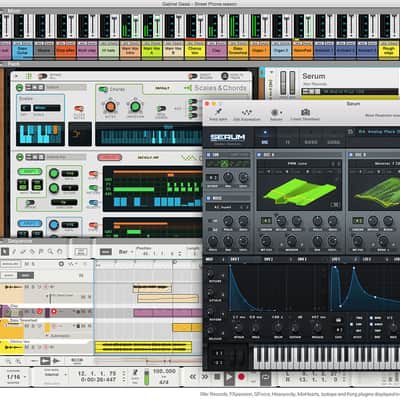Toggle the switch in arpeggio lower left section
Image resolution: width=400 pixels, height=400 pixels.
click(30, 202)
